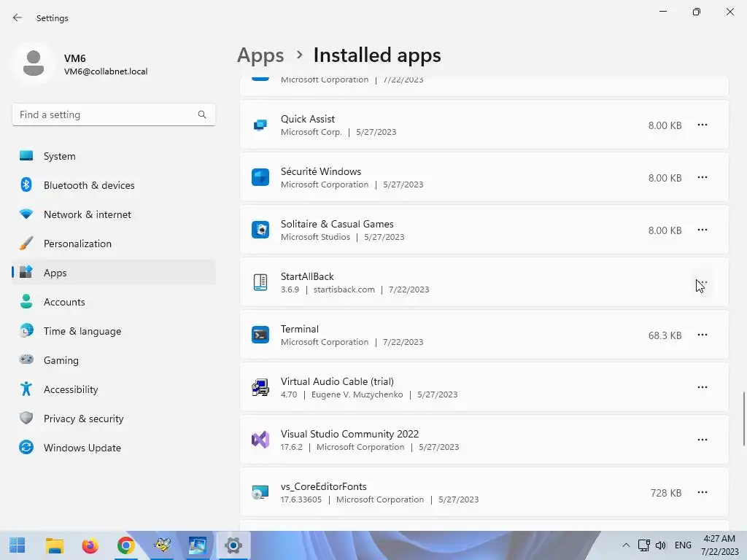
Task: Open Privacy & security settings
Action: 114,419
